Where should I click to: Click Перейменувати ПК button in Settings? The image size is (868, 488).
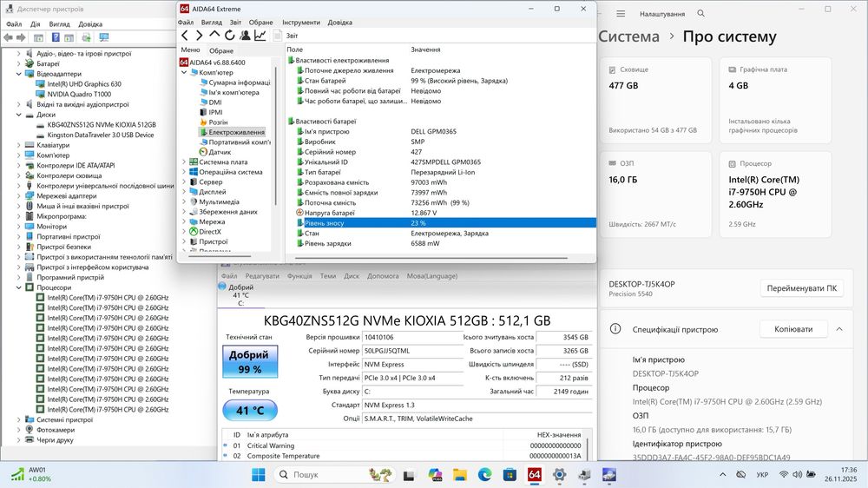(801, 288)
